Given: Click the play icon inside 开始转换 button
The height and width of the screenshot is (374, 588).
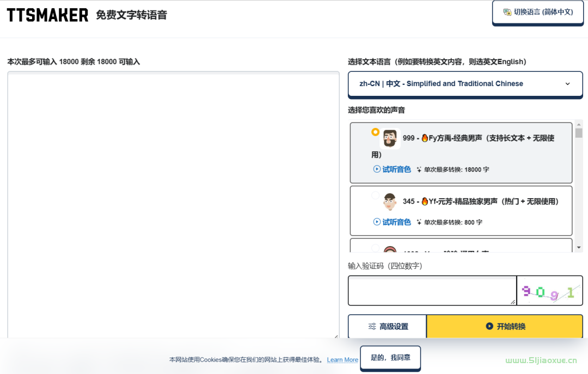Looking at the screenshot, I should pos(489,326).
